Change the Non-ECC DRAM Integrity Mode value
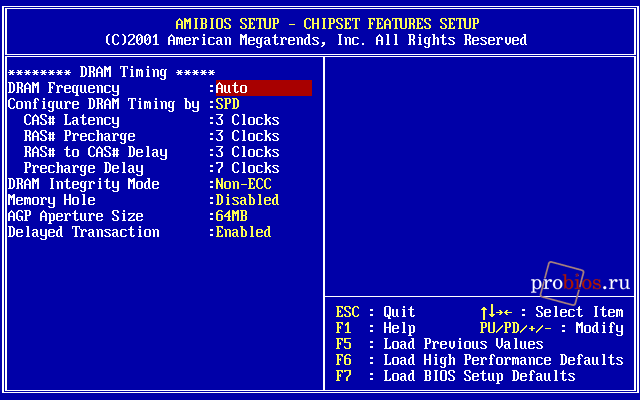640x400 pixels. coord(243,184)
